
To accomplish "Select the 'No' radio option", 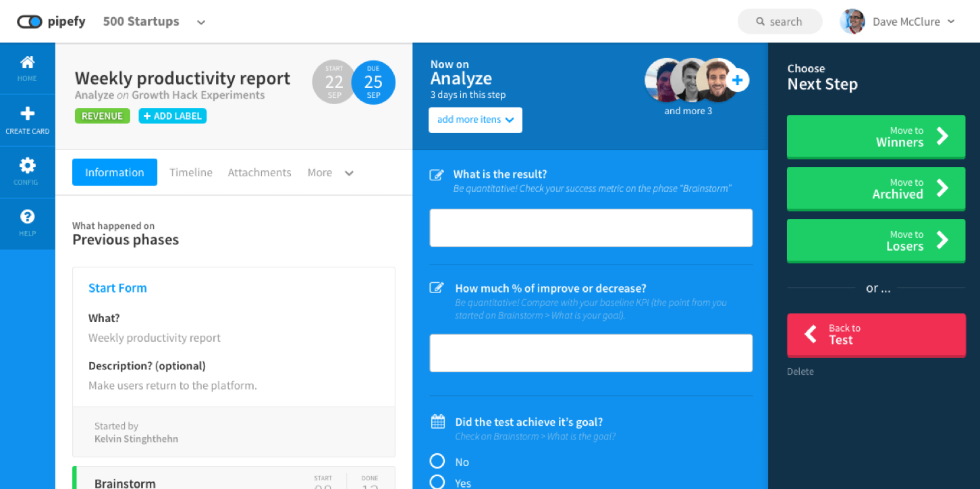I will (x=437, y=461).
